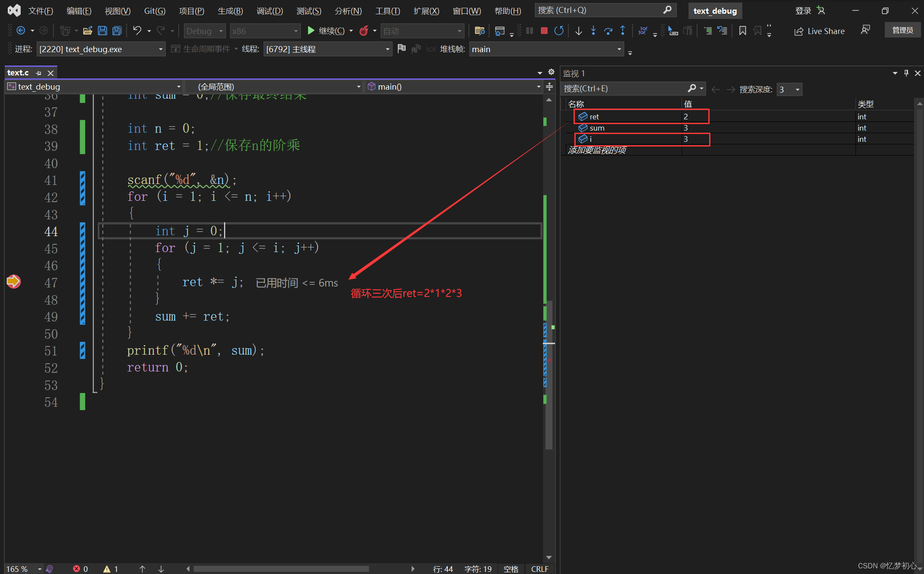Click the find in files folder icon
The width and height of the screenshot is (924, 574).
tap(479, 31)
